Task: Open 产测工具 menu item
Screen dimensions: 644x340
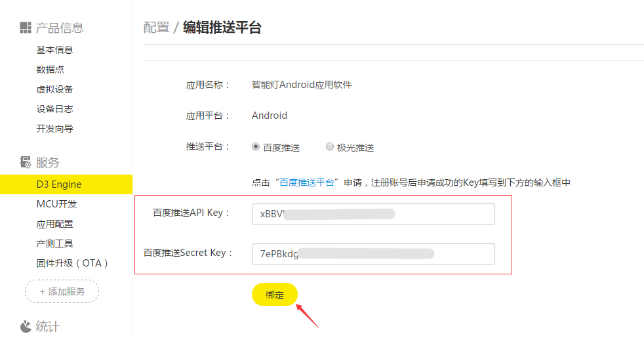Action: coord(54,244)
